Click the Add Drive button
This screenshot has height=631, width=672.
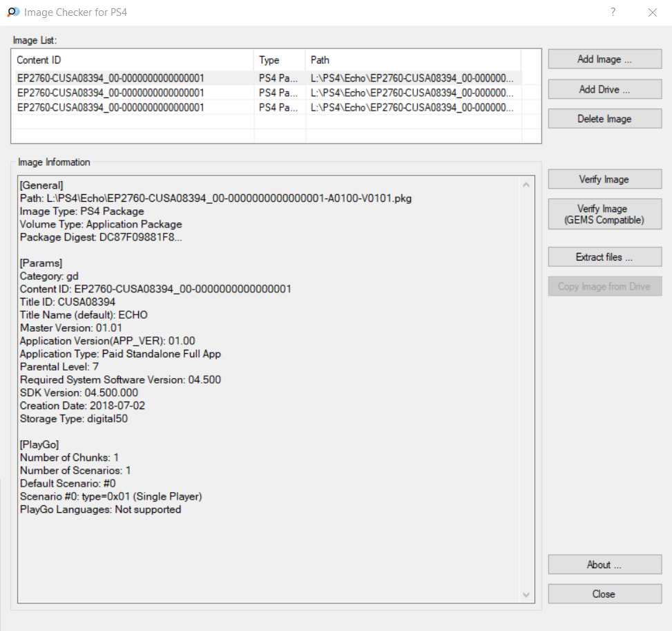coord(605,89)
